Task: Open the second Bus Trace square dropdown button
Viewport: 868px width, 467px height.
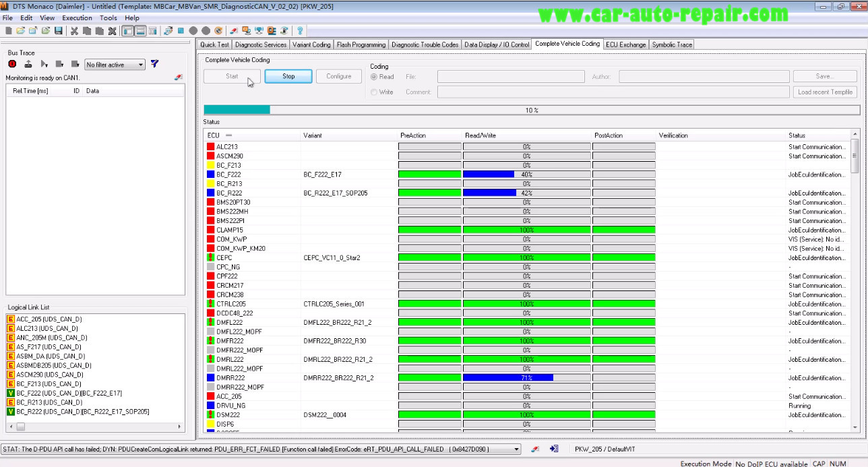Action: (75, 64)
